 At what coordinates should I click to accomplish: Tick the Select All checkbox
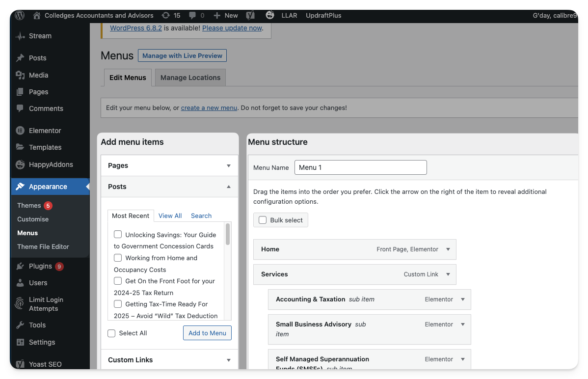(111, 333)
